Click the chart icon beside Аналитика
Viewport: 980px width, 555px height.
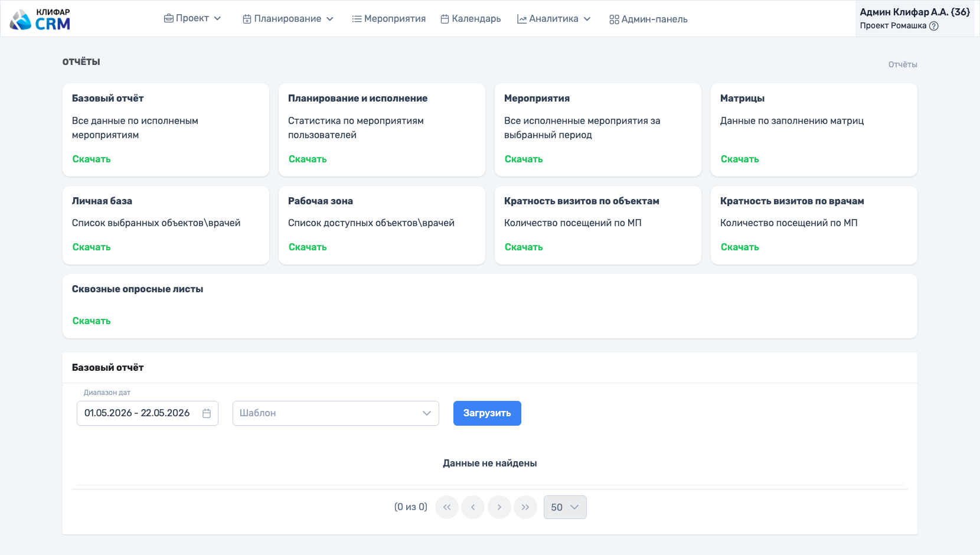[x=522, y=19]
